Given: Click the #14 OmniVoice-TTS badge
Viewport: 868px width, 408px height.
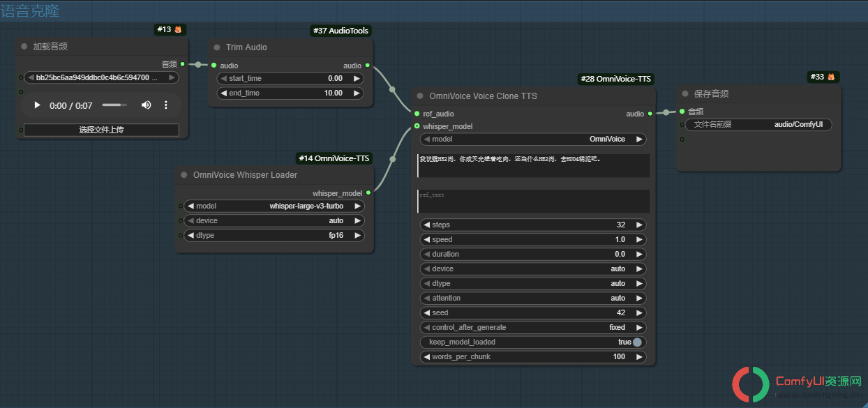Looking at the screenshot, I should coord(334,158).
